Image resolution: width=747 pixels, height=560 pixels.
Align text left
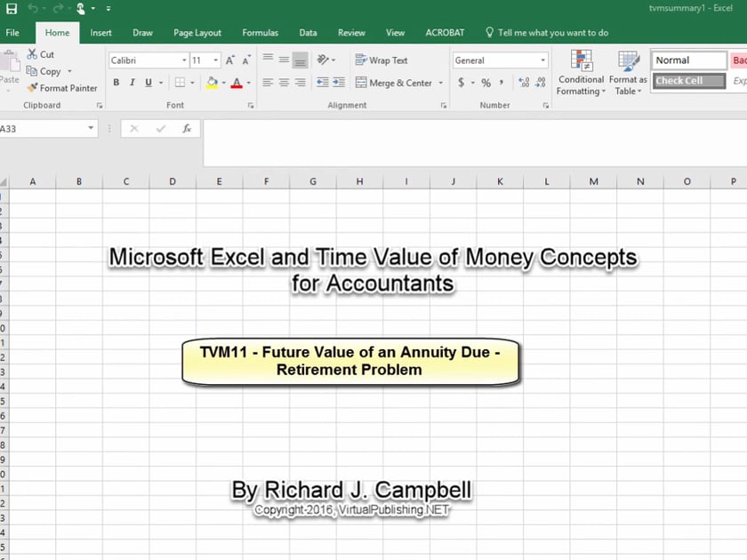coord(269,83)
